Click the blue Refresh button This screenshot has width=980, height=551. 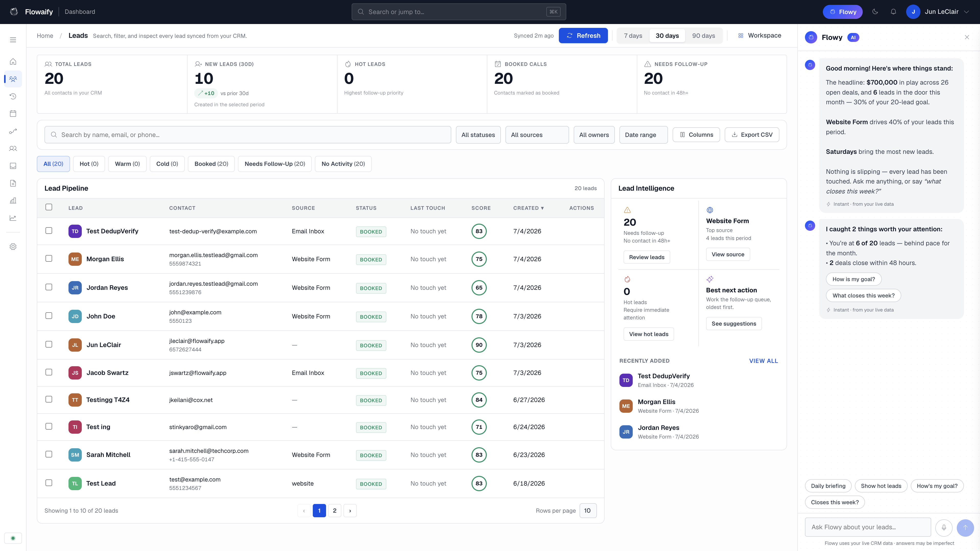pyautogui.click(x=583, y=36)
